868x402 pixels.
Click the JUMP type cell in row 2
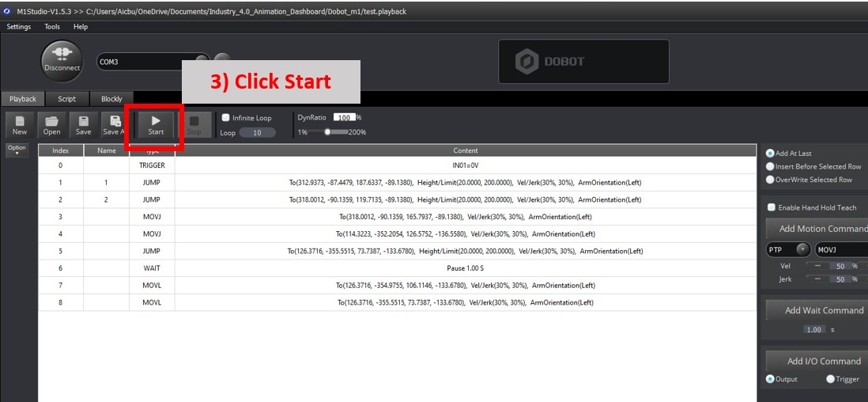[153, 199]
